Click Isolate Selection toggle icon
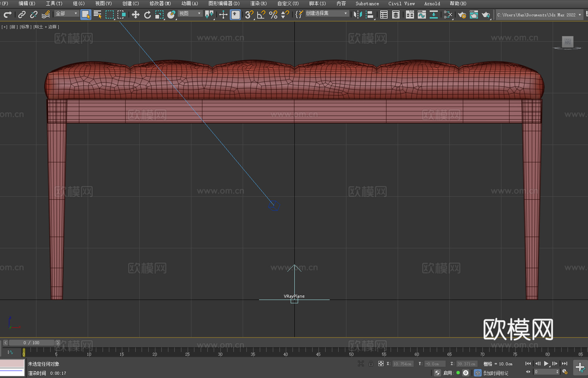588x378 pixels. [361, 364]
